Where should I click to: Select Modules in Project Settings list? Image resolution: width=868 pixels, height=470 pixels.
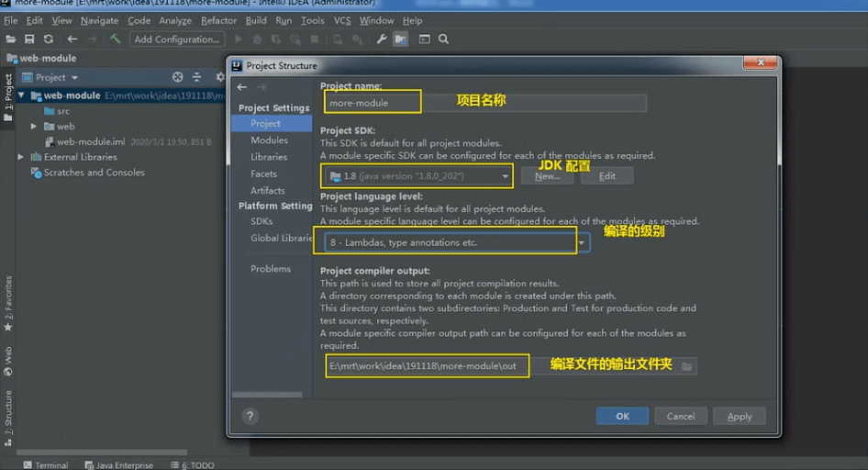[269, 140]
